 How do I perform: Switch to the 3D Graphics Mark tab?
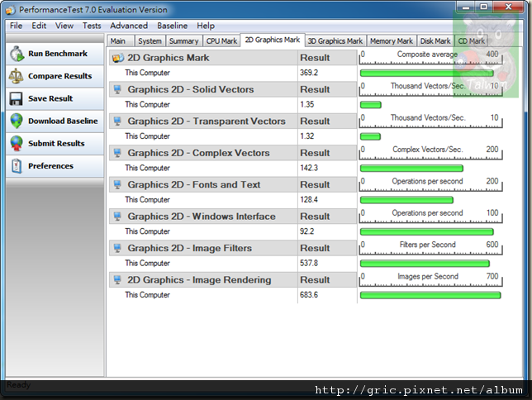[335, 41]
